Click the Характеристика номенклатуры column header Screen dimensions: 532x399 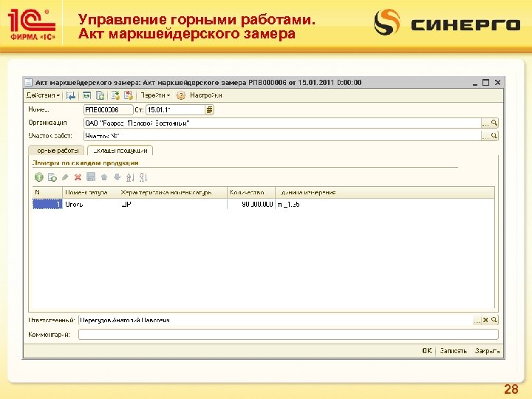pyautogui.click(x=173, y=192)
